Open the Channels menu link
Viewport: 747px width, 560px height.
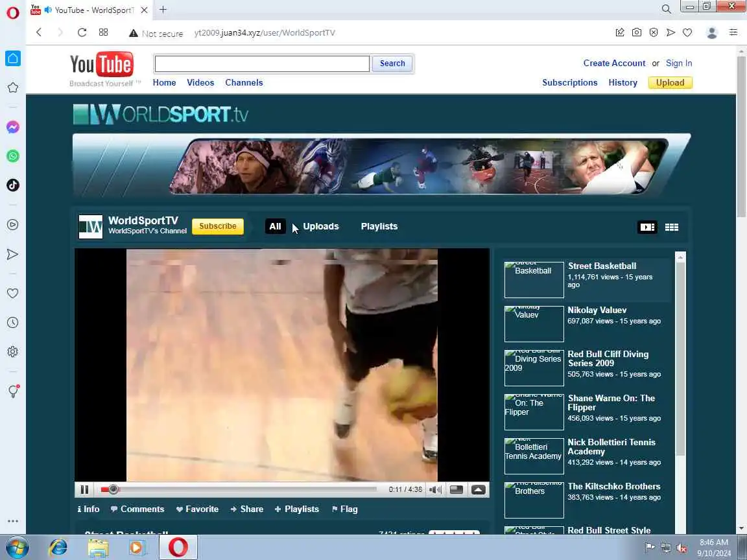click(x=244, y=82)
